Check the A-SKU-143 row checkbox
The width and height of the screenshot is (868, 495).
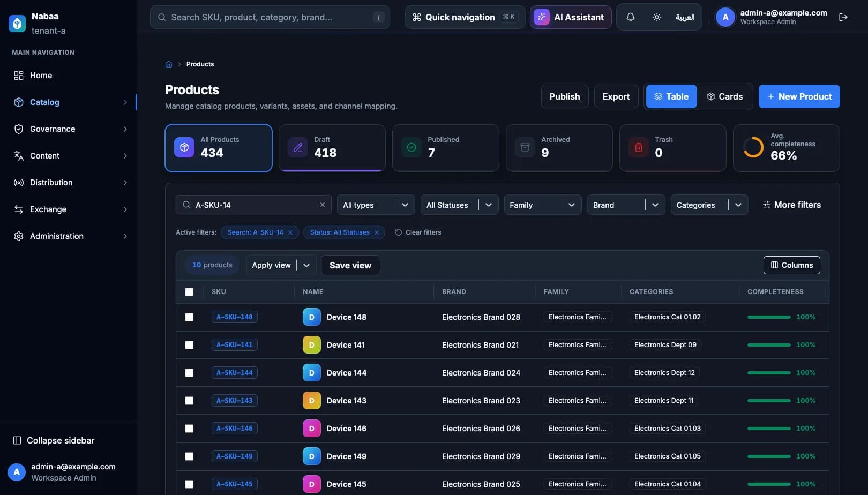(x=189, y=401)
